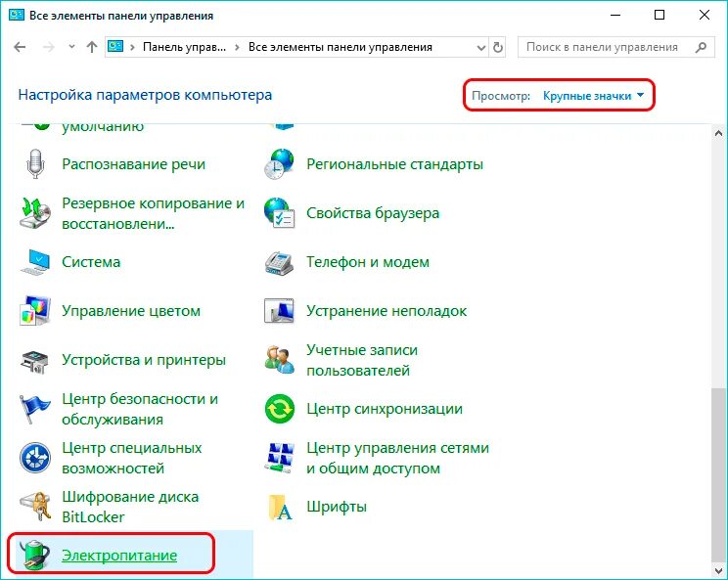The height and width of the screenshot is (580, 728).
Task: Click the Fonts folder icon
Action: pos(280,508)
